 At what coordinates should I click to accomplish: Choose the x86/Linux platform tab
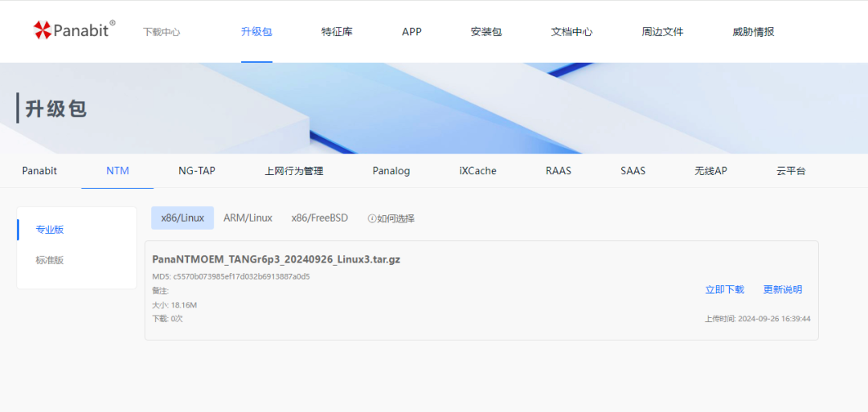[x=182, y=218]
